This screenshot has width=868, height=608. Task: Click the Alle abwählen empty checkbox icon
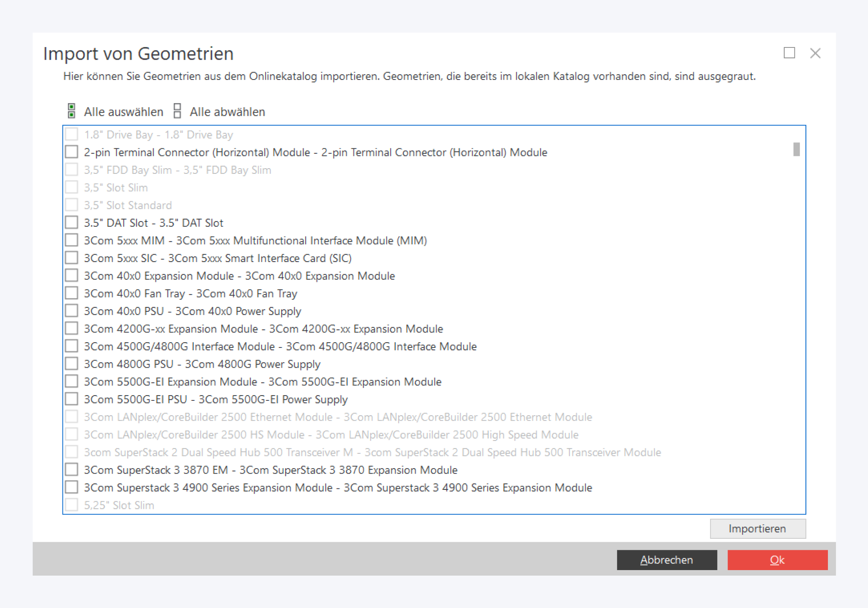(177, 111)
